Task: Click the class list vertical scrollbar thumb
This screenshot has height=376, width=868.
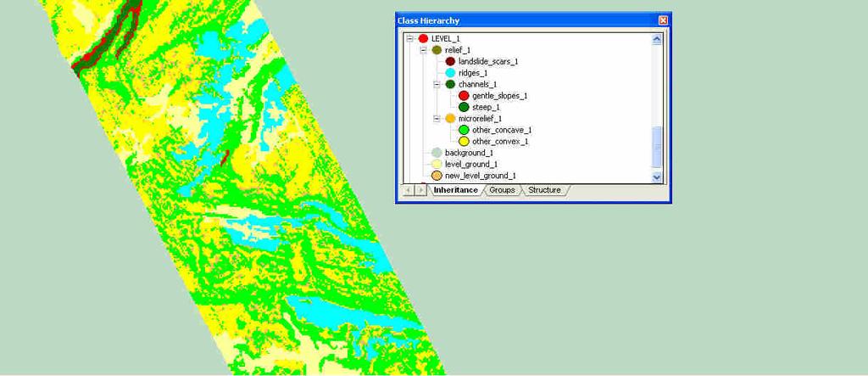Action: [657, 146]
